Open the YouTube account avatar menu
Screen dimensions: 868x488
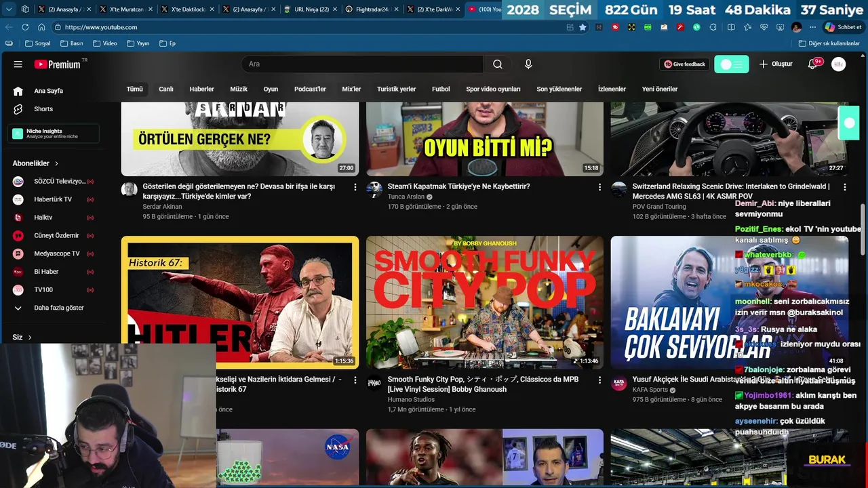tap(839, 64)
